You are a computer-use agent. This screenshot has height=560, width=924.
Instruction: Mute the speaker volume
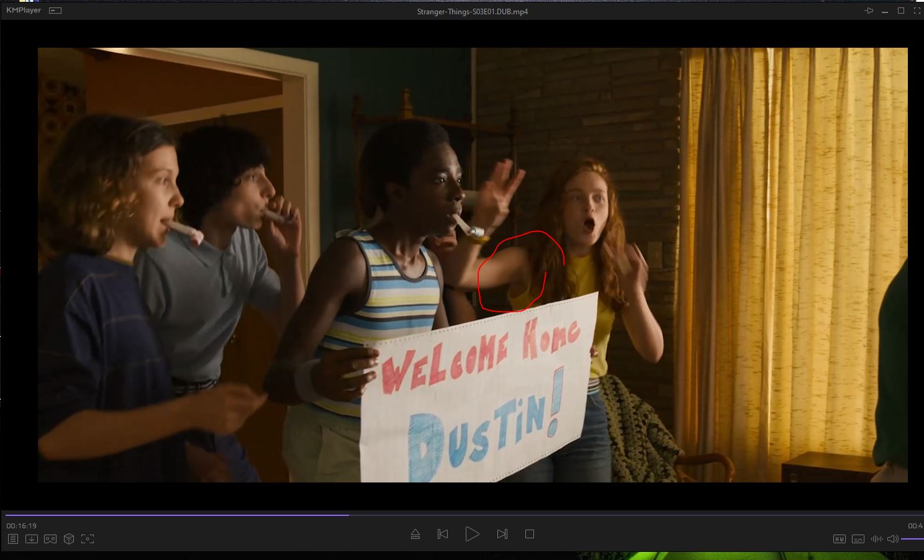pyautogui.click(x=892, y=539)
